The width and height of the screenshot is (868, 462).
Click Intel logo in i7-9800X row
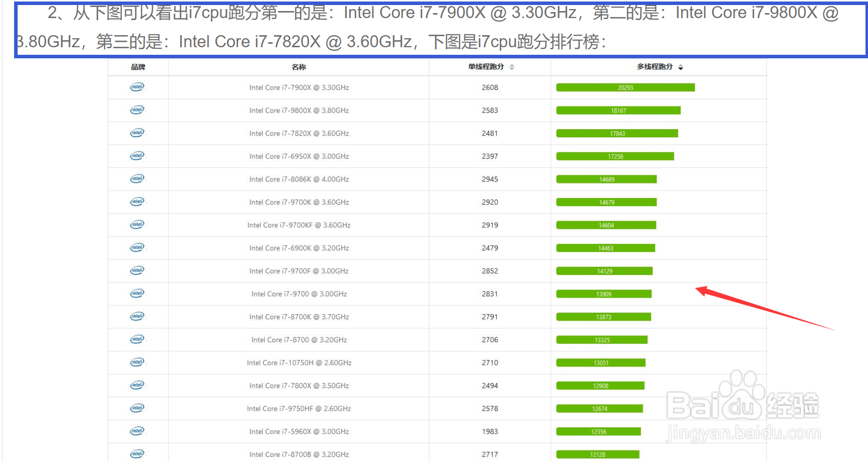137,110
